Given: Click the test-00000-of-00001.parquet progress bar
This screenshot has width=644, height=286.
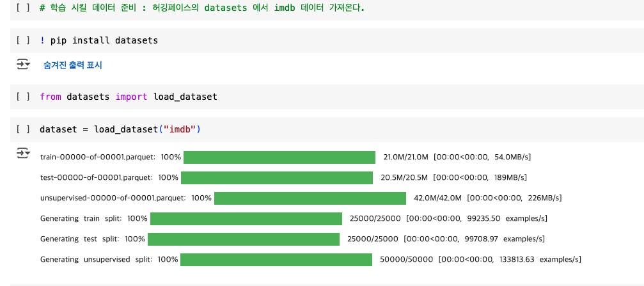Looking at the screenshot, I should point(277,177).
